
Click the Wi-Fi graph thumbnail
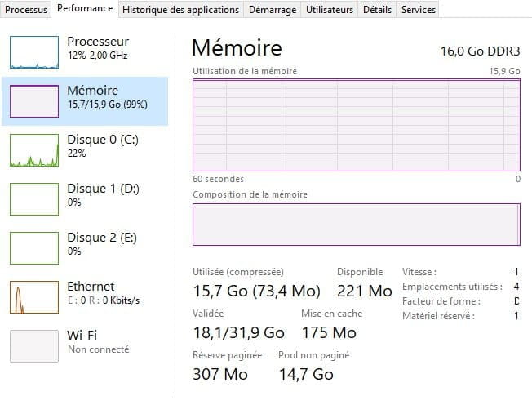(x=33, y=346)
